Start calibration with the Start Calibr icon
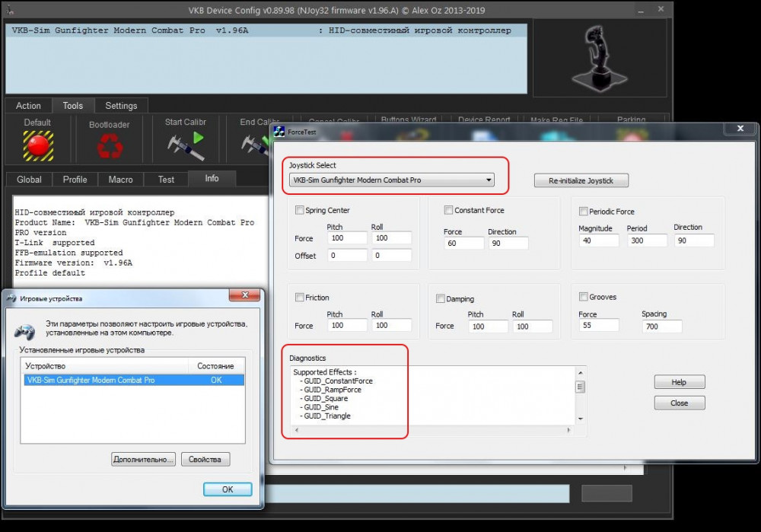The height and width of the screenshot is (532, 761). [185, 145]
